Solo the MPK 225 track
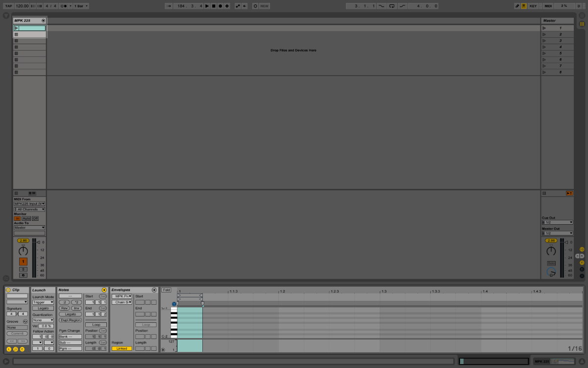The image size is (588, 368). click(23, 269)
